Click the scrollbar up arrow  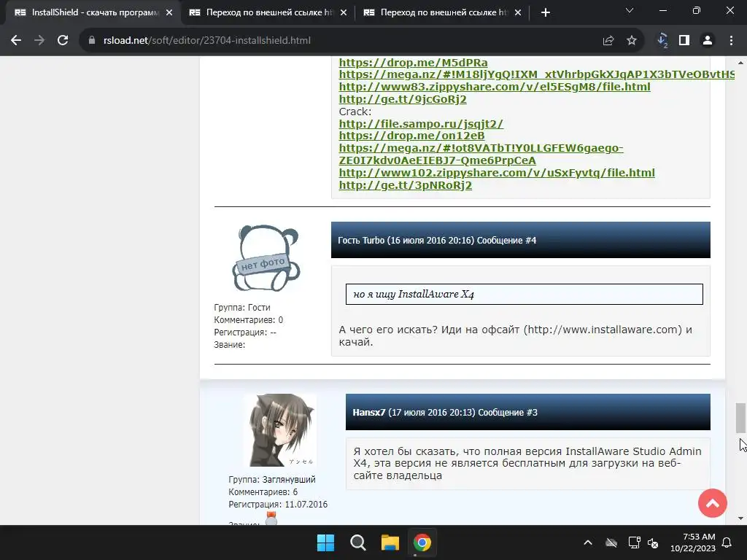point(740,63)
